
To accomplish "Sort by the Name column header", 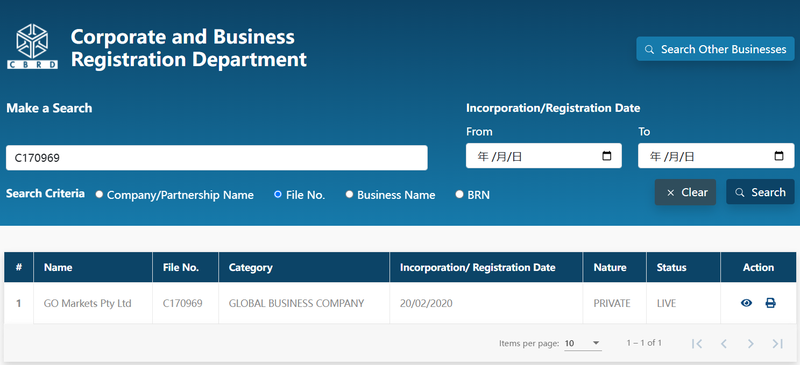I will click(58, 267).
